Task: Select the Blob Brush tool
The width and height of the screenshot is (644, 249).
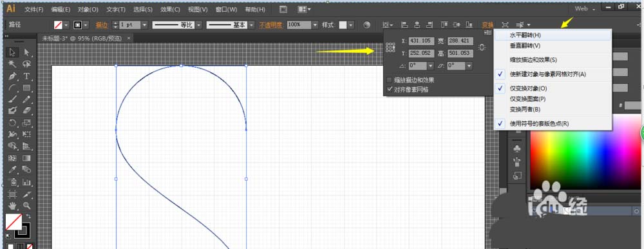Action: point(13,111)
